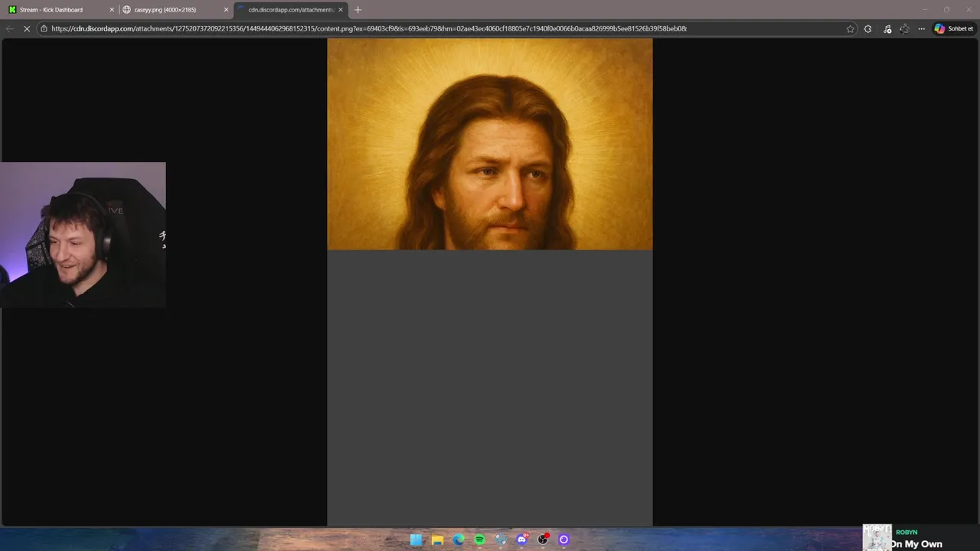Select the cdn.discordapp.com attachments tab

point(289,10)
